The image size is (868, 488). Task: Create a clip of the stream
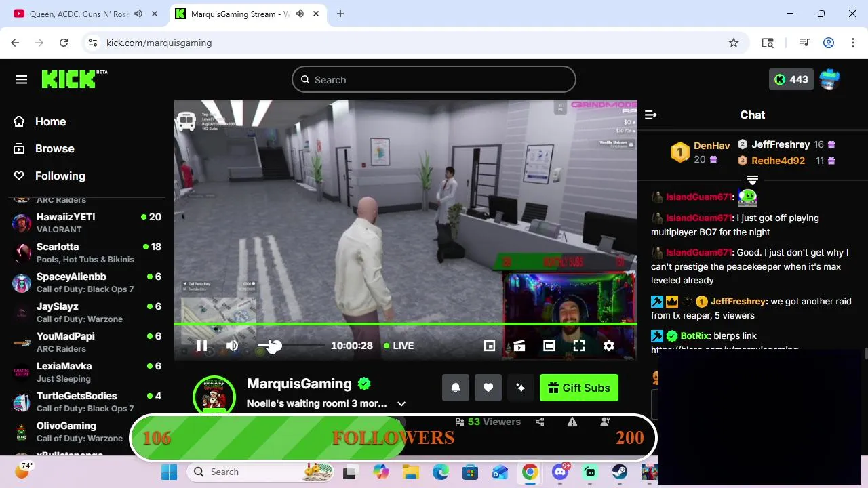[x=519, y=346]
